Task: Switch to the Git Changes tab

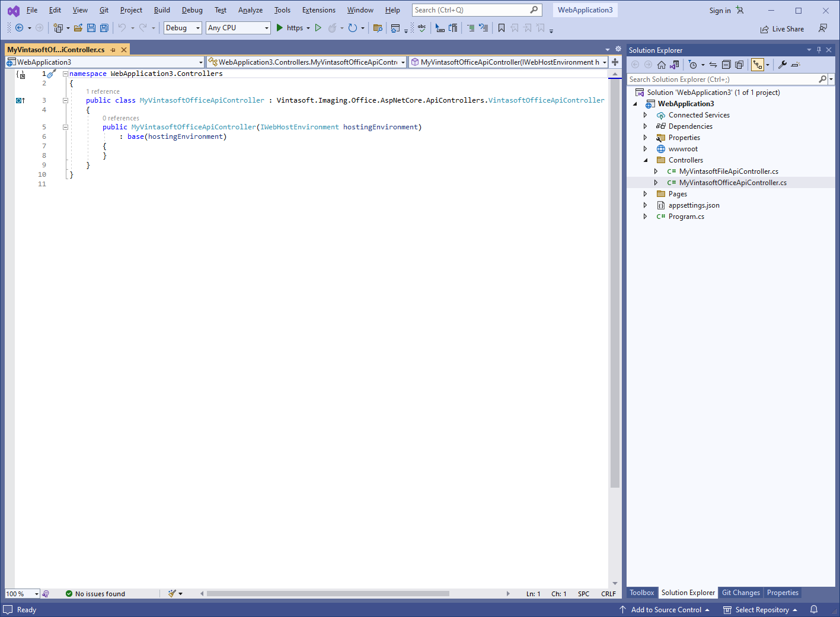Action: click(x=740, y=593)
